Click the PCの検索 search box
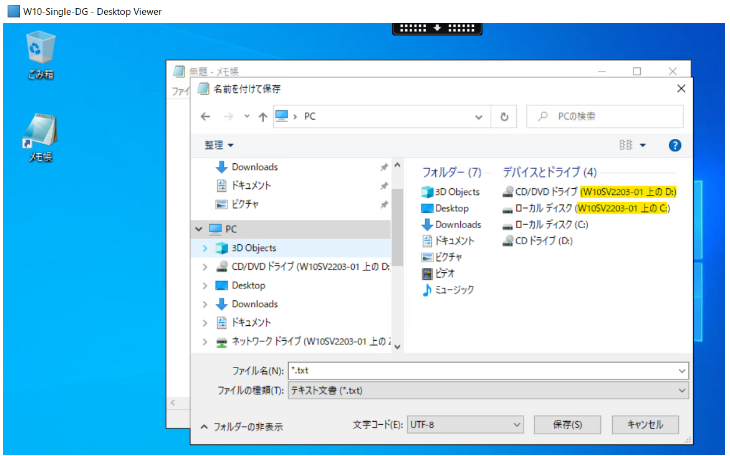 [x=605, y=116]
